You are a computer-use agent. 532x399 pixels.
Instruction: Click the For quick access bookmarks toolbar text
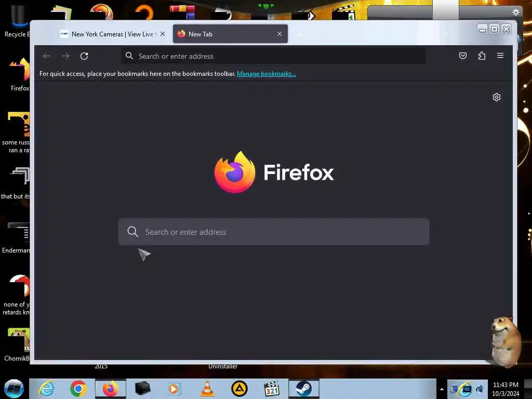tap(137, 74)
